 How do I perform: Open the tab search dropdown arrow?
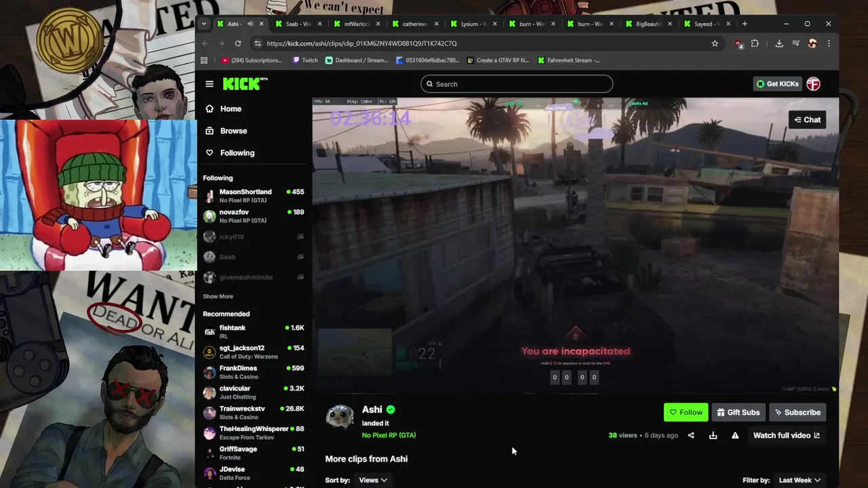(204, 24)
